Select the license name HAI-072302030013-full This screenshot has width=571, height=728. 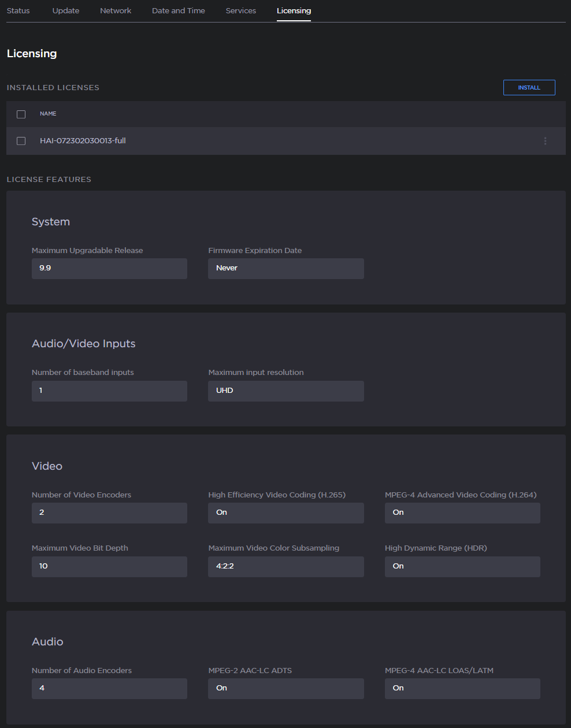[x=83, y=140]
